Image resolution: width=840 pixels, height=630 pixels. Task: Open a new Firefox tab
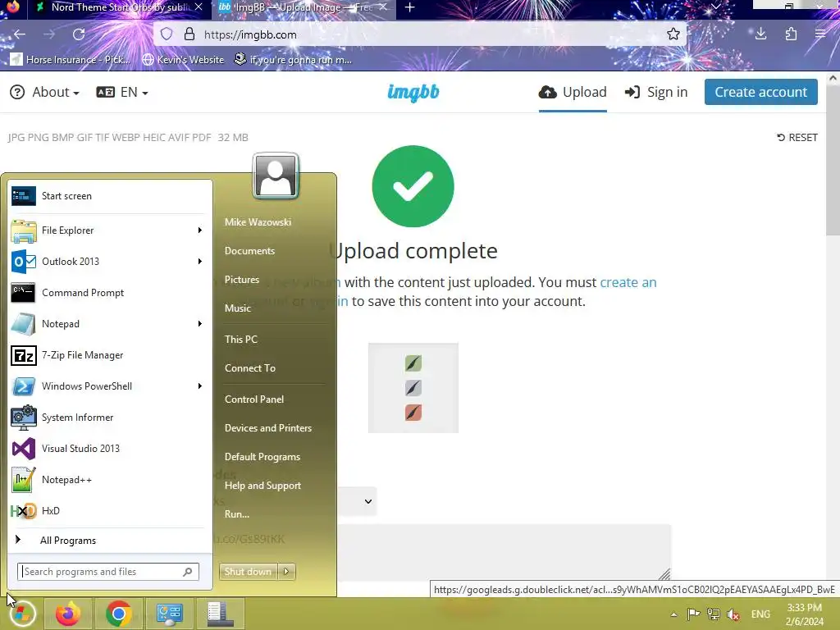point(410,7)
